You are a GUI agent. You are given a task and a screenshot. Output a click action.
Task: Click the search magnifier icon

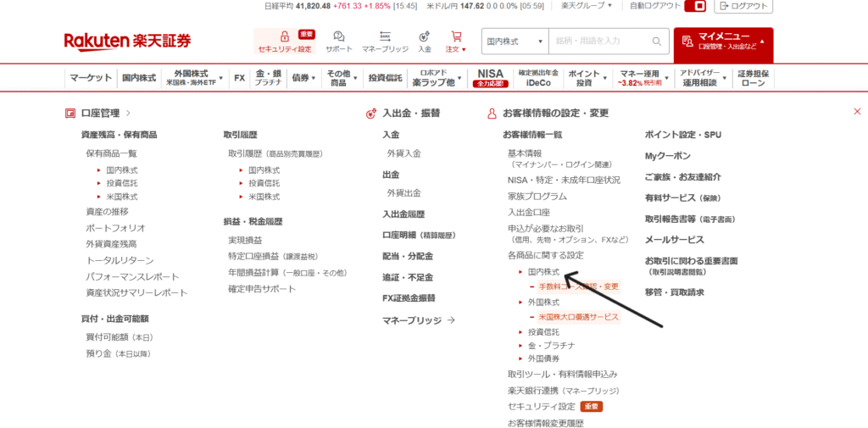pos(657,42)
